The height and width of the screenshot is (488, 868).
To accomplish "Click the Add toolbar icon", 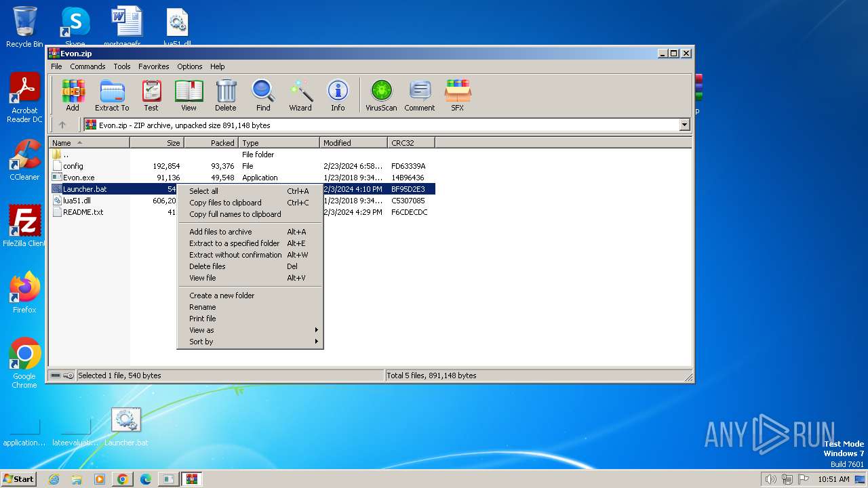I will pos(73,95).
